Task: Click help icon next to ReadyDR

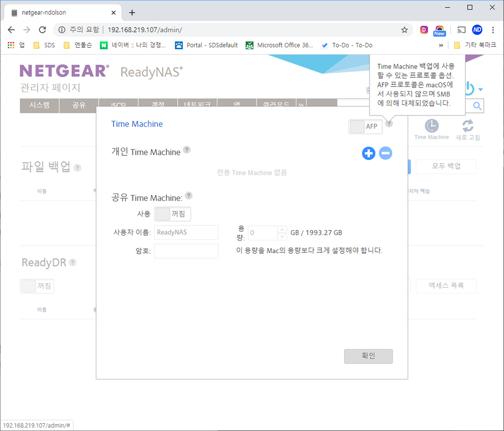Action: point(73,262)
